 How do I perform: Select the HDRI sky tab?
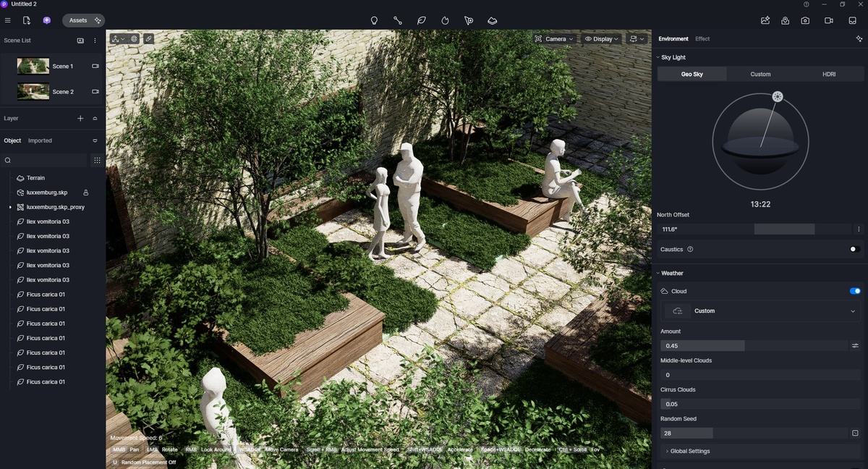(x=829, y=74)
